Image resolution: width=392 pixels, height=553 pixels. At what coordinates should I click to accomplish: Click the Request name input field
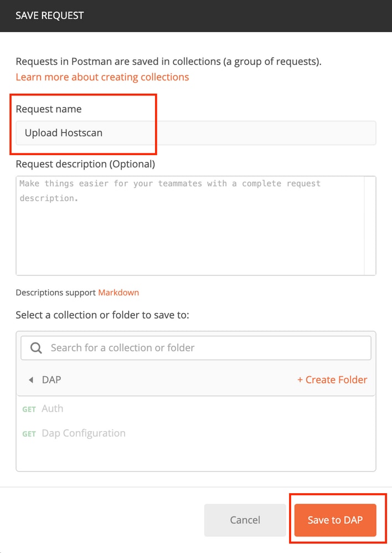tap(196, 133)
